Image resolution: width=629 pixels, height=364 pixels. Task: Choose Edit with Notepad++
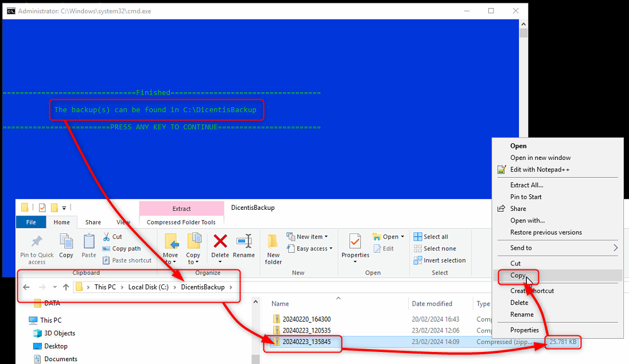tap(558, 170)
